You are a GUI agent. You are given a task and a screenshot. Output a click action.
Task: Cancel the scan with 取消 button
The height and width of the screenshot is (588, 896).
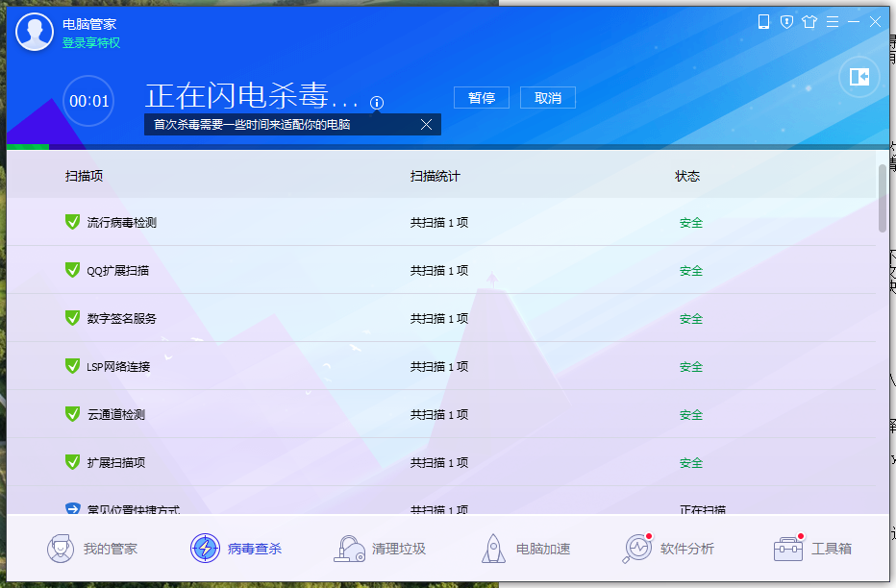(547, 97)
